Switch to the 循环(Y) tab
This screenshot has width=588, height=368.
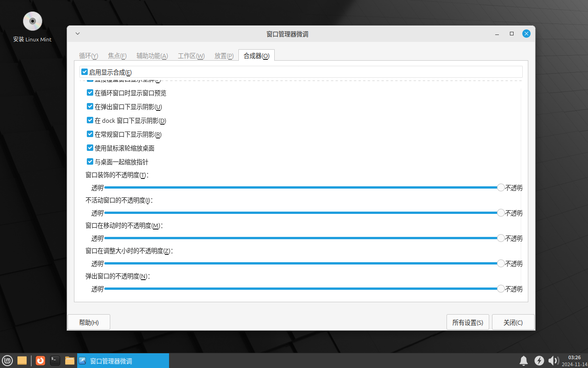pyautogui.click(x=89, y=56)
